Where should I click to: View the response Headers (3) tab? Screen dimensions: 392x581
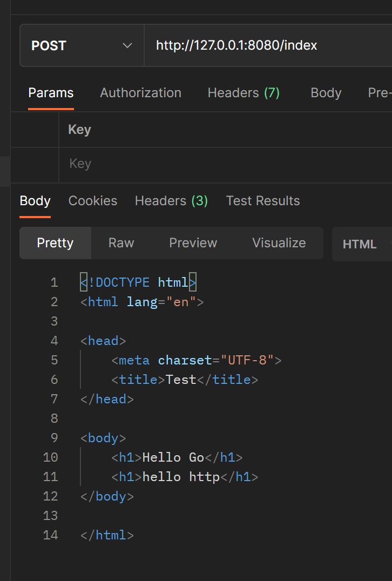pyautogui.click(x=171, y=200)
